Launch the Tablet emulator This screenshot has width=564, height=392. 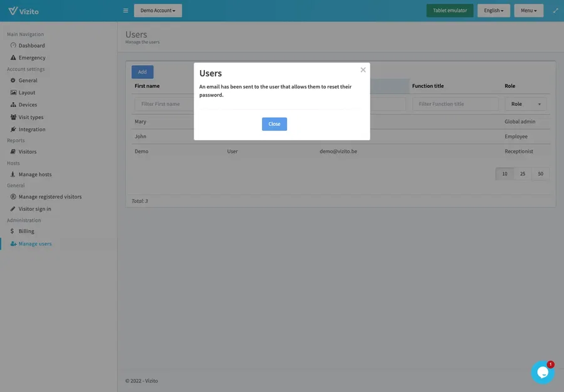click(x=449, y=10)
